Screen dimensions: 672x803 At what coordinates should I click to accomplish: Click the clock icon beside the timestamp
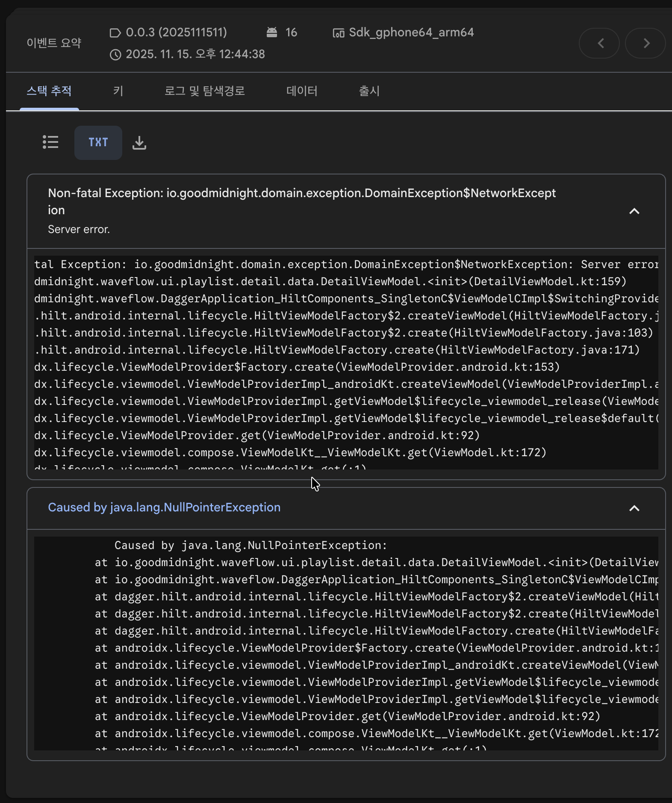[x=115, y=55]
